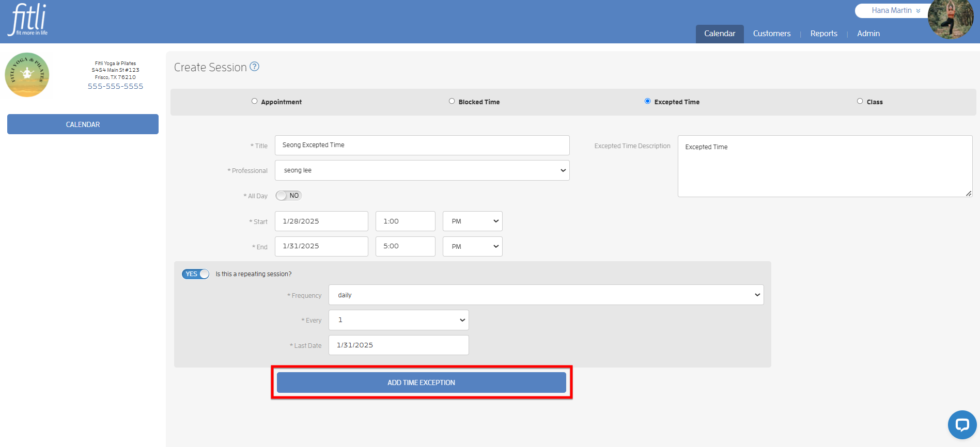Open the Admin tab
The height and width of the screenshot is (447, 980).
(x=868, y=34)
